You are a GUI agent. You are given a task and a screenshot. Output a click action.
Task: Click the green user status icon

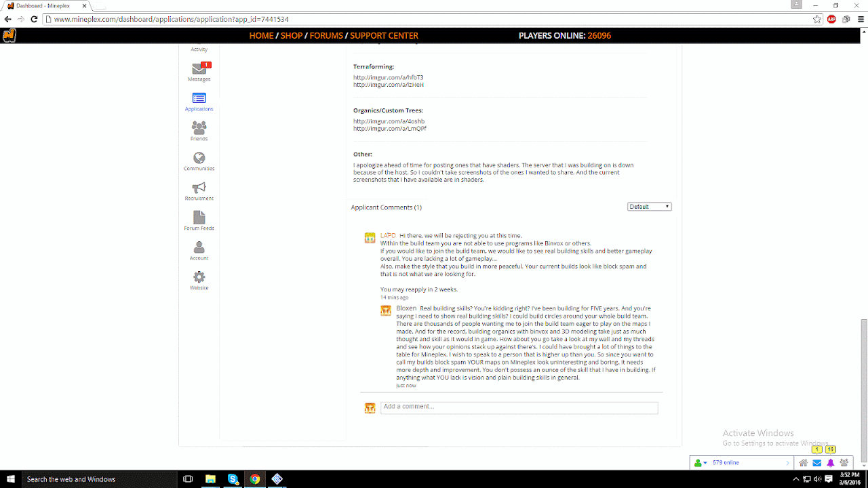click(x=698, y=463)
